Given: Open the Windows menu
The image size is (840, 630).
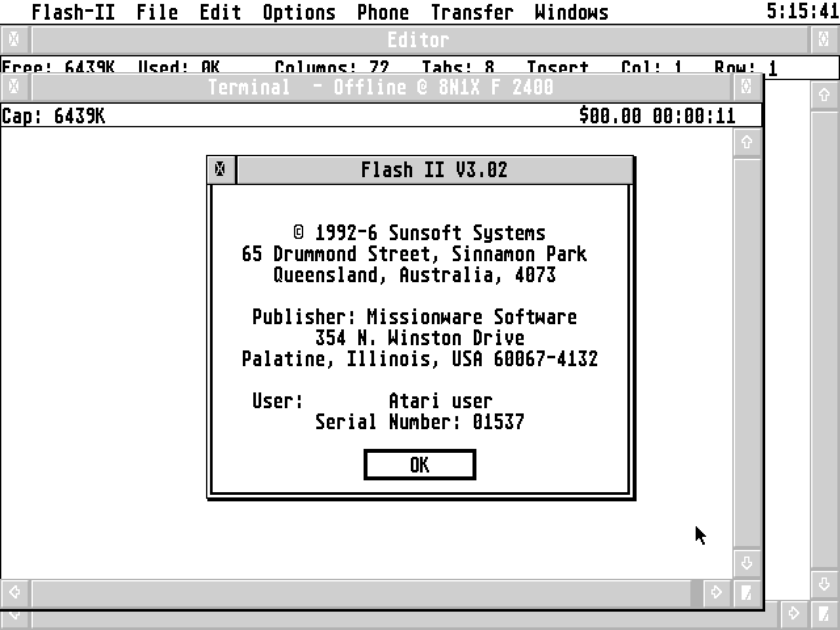Looking at the screenshot, I should pos(572,12).
